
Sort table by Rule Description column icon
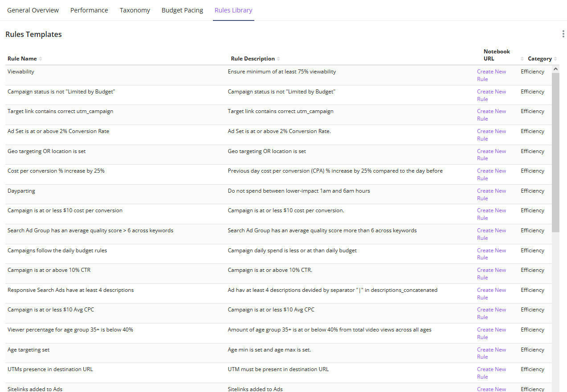278,59
